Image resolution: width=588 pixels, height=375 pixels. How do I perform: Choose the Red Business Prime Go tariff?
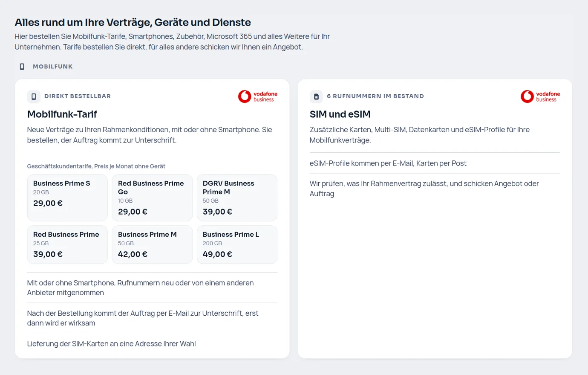pyautogui.click(x=152, y=198)
